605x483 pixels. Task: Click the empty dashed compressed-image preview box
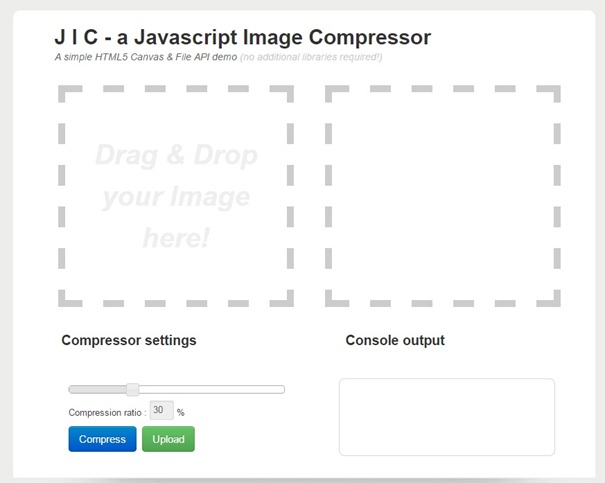click(x=442, y=195)
